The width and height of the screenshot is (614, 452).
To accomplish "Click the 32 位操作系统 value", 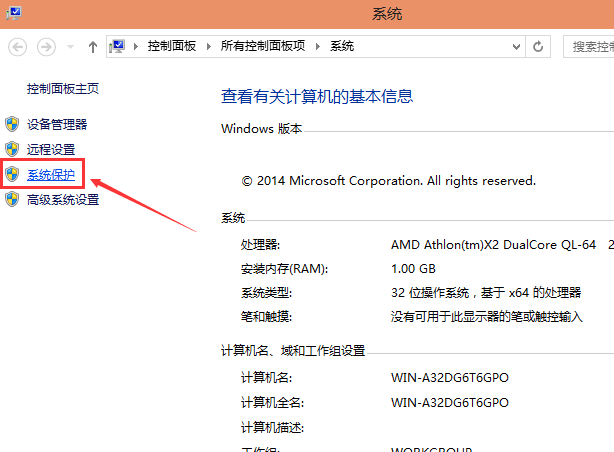I will point(486,293).
